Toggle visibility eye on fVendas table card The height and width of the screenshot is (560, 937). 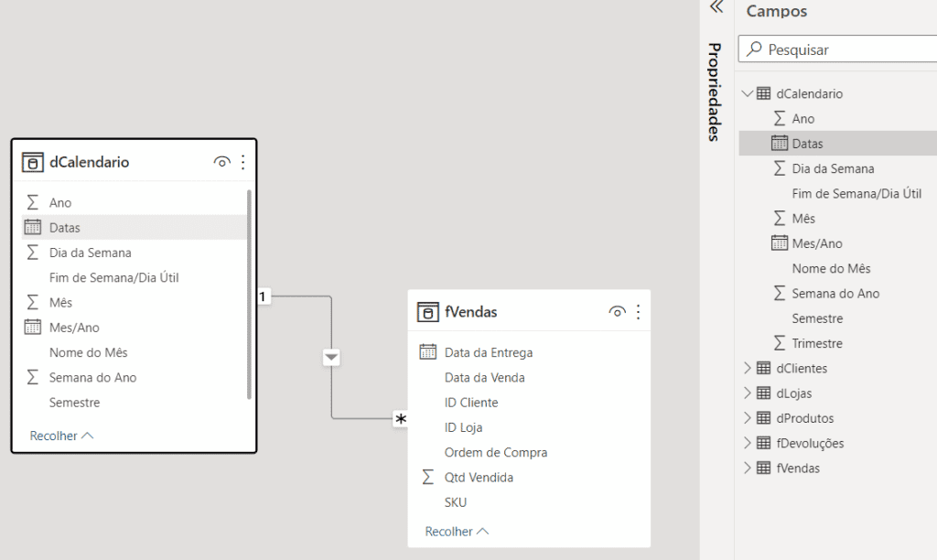click(618, 311)
